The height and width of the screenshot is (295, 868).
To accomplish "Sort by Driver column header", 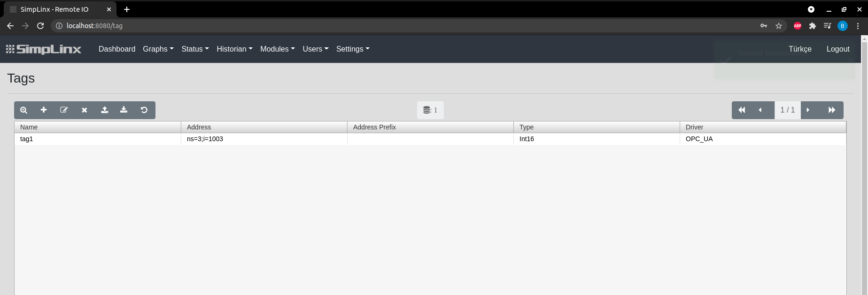I will pyautogui.click(x=763, y=127).
